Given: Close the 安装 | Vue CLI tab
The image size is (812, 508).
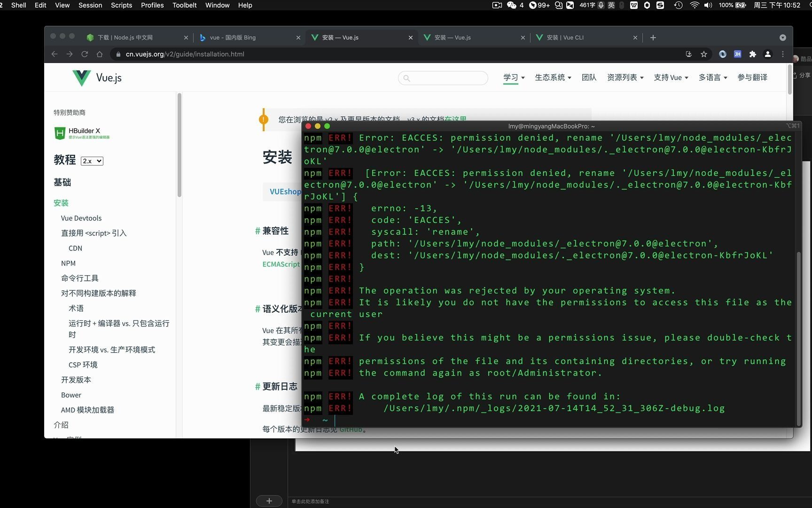Looking at the screenshot, I should (x=635, y=38).
